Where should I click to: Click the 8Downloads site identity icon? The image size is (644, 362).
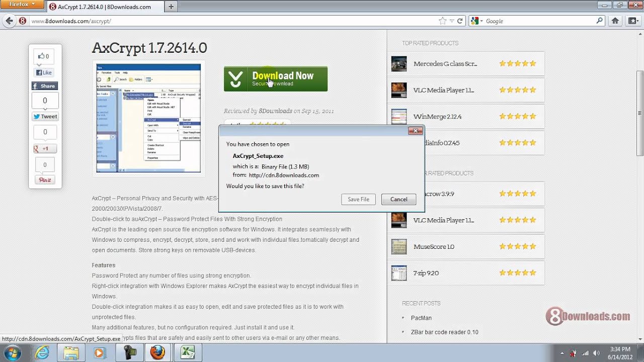23,21
